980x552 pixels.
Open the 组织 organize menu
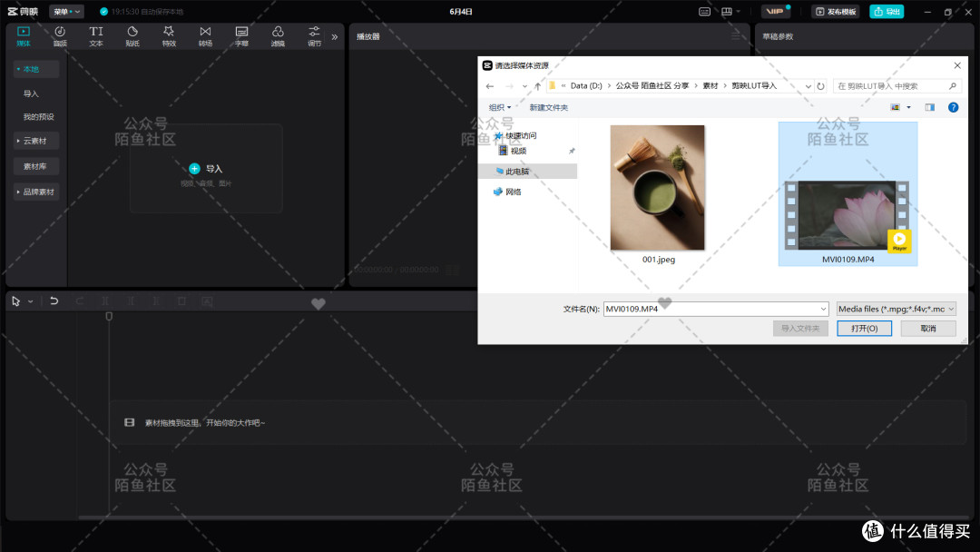499,107
